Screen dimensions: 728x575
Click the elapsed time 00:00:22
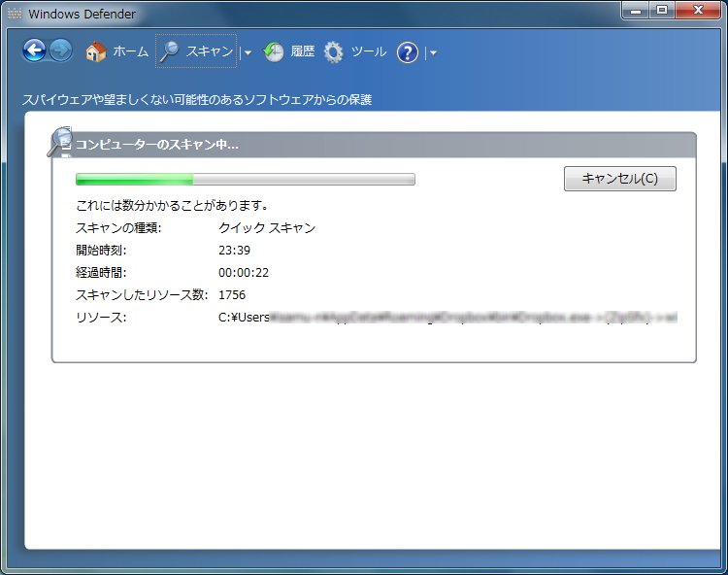244,273
